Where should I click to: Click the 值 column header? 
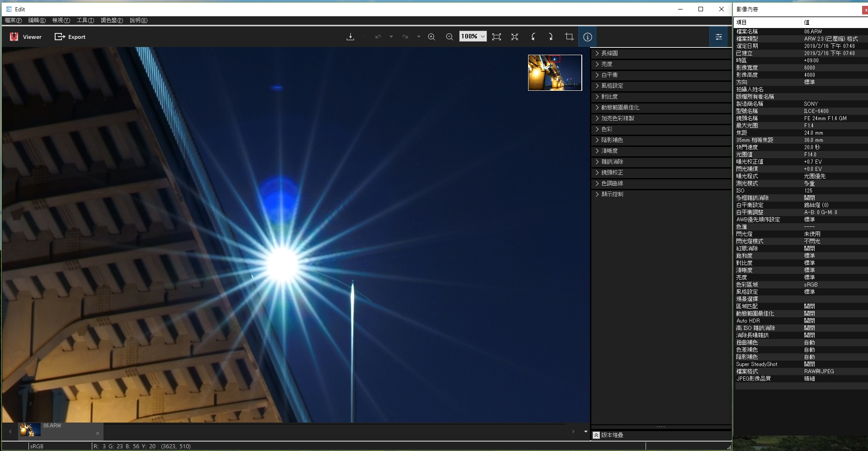click(x=835, y=22)
